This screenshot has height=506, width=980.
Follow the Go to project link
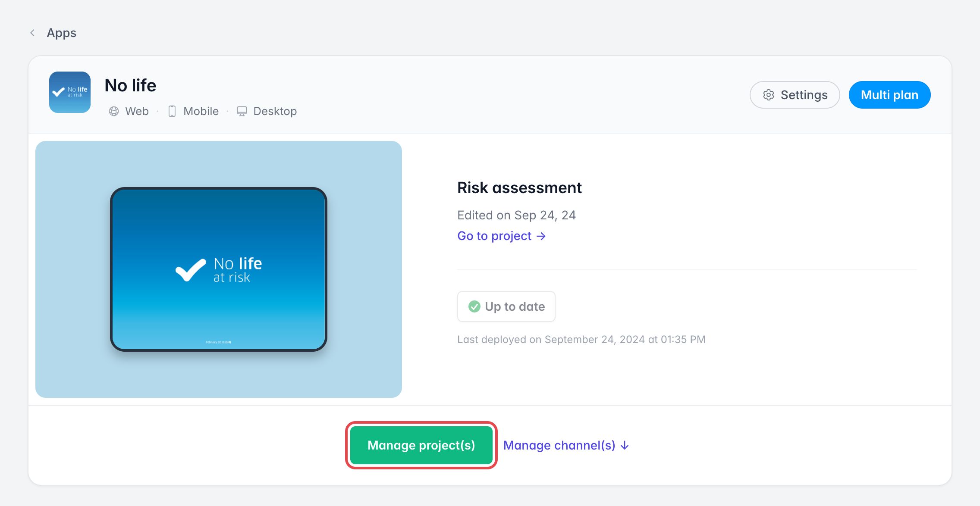coord(501,236)
